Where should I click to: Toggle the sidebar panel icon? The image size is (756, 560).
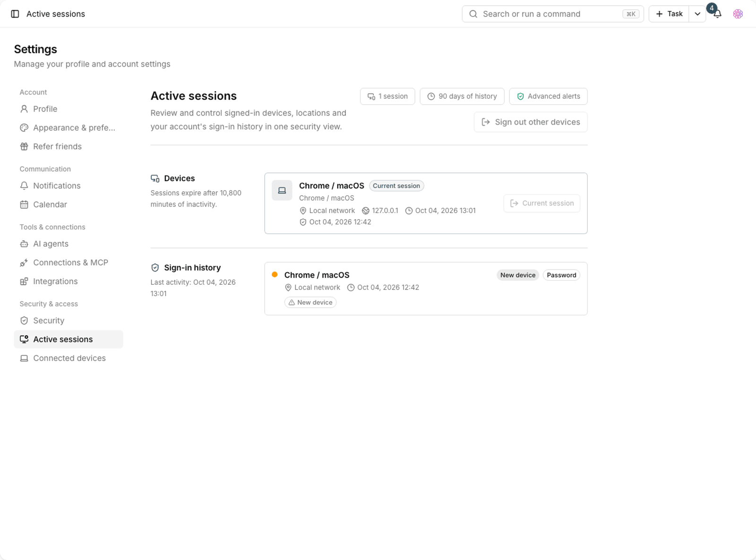click(15, 14)
